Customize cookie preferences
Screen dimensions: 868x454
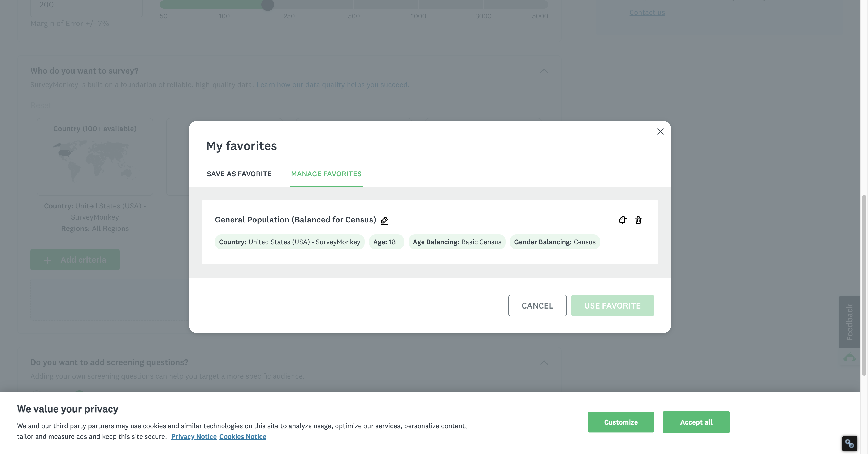pos(621,422)
